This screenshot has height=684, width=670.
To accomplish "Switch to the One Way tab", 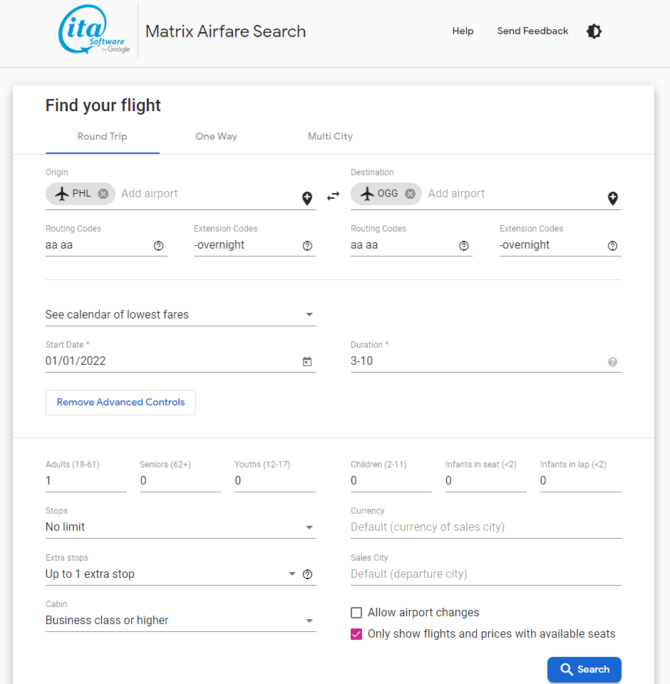I will (x=216, y=137).
